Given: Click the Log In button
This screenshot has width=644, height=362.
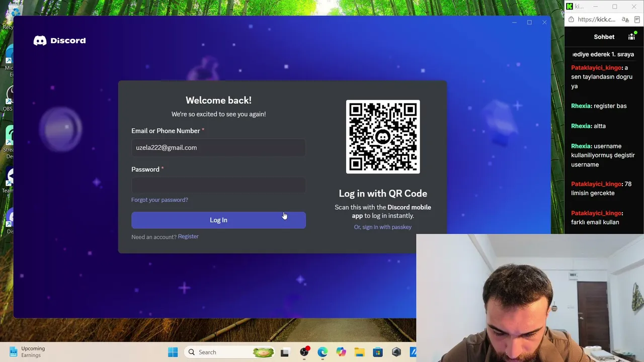Looking at the screenshot, I should 218,220.
